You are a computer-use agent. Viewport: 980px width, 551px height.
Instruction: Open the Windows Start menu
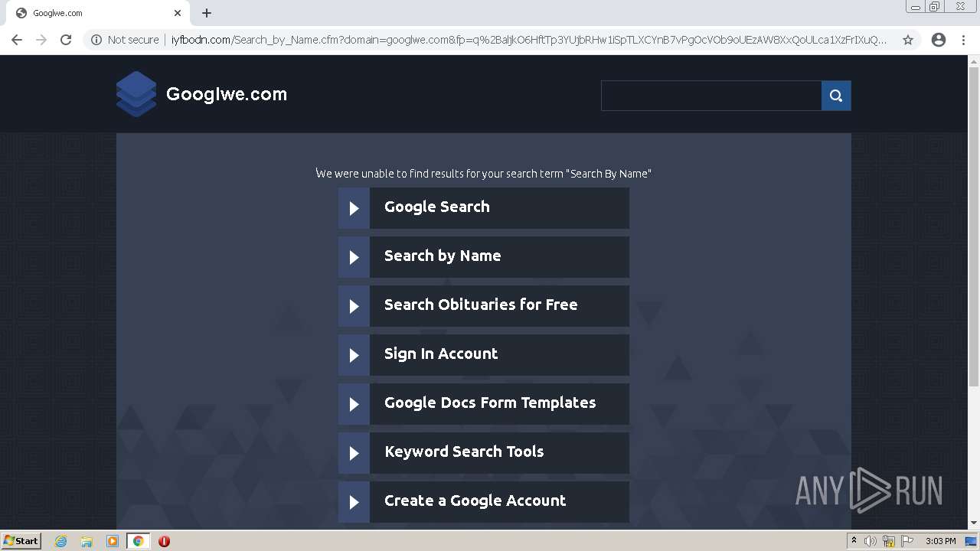pos(21,541)
